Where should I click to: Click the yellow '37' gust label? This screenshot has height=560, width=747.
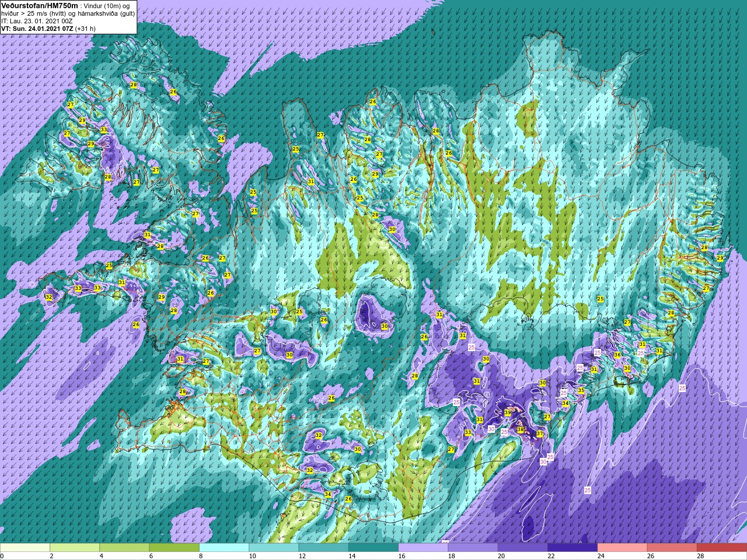click(x=540, y=434)
